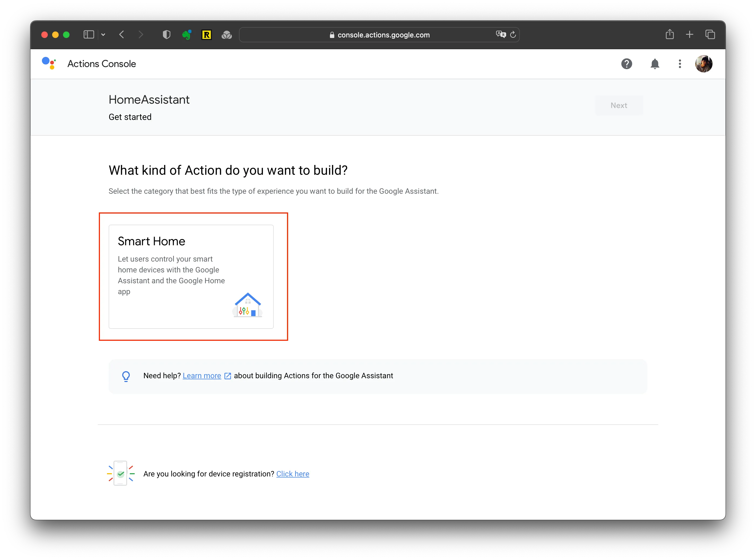
Task: Click the external link icon after Learn more
Action: coord(228,376)
